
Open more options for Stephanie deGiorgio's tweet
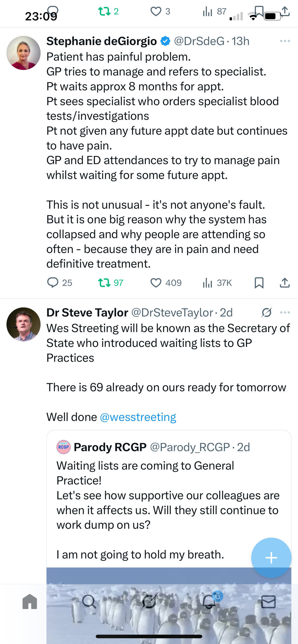coord(285,41)
